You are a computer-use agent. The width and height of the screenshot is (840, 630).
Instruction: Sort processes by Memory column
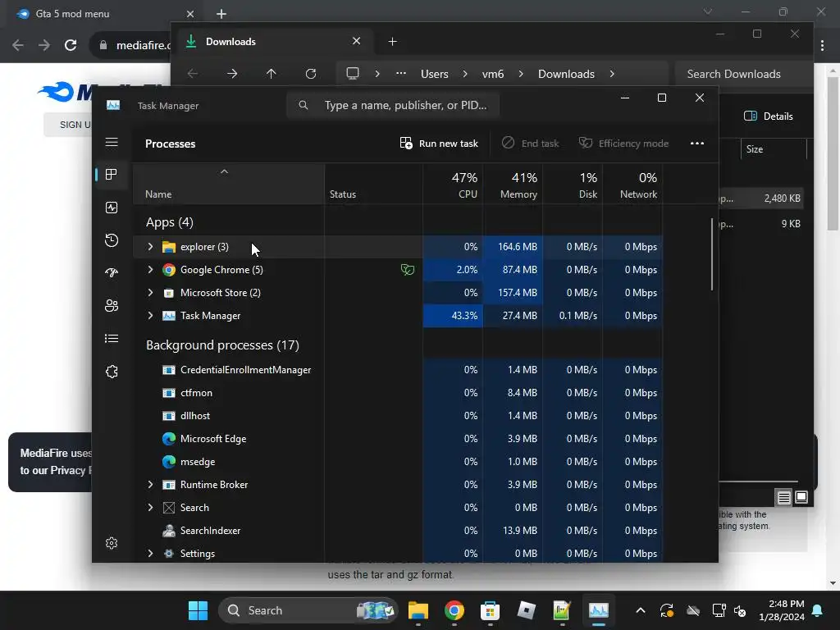pyautogui.click(x=513, y=185)
